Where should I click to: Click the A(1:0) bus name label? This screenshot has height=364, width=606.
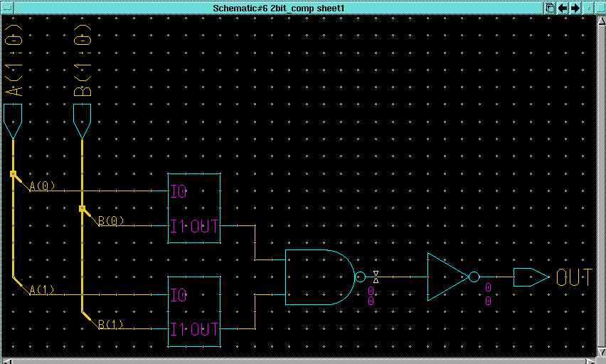point(15,60)
